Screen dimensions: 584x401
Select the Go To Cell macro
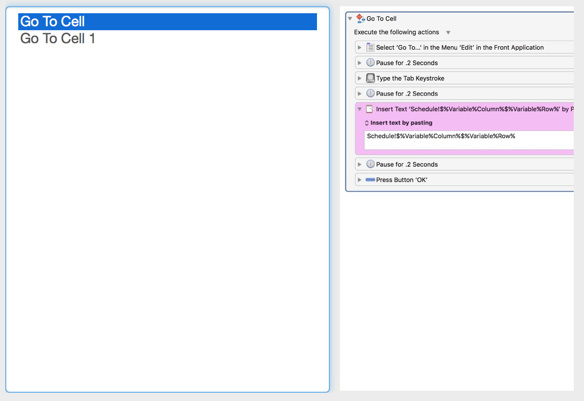coord(167,22)
